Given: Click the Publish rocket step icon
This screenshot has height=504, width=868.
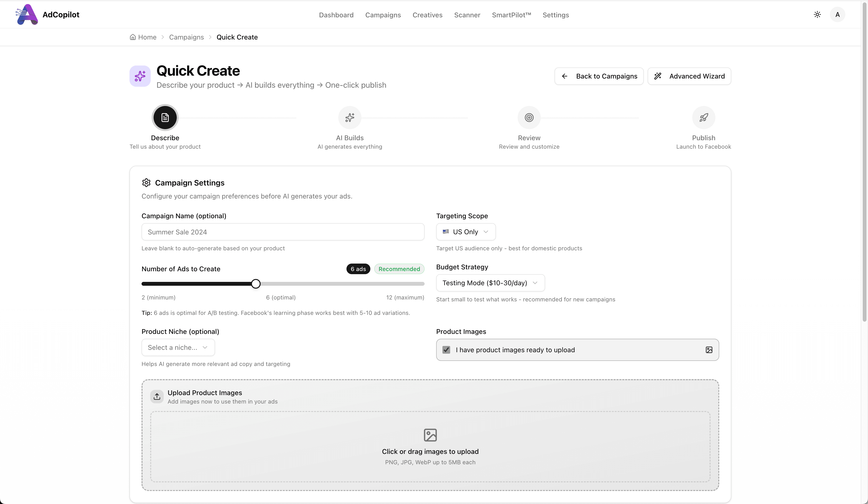Looking at the screenshot, I should coord(703,118).
